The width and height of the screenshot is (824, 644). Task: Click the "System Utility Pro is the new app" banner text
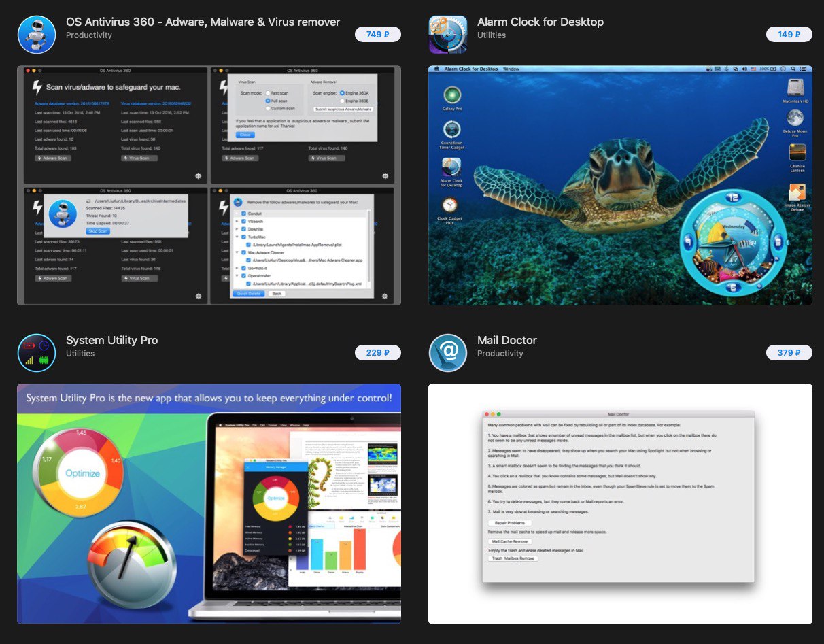point(209,398)
